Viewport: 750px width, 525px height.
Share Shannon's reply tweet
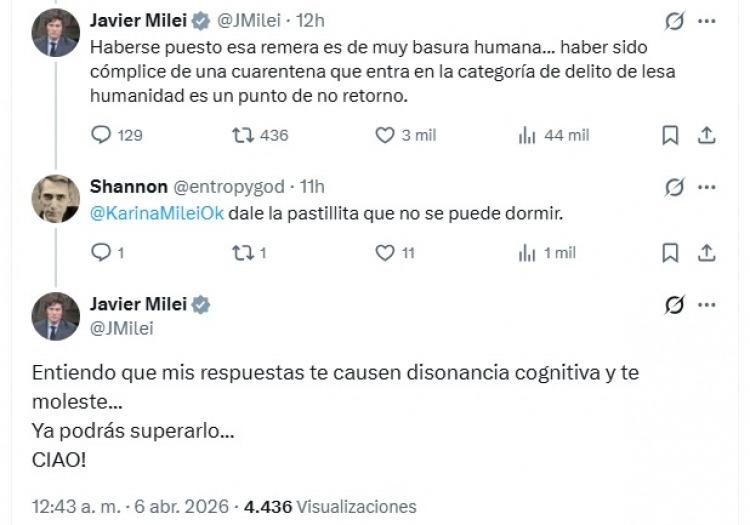pyautogui.click(x=705, y=253)
